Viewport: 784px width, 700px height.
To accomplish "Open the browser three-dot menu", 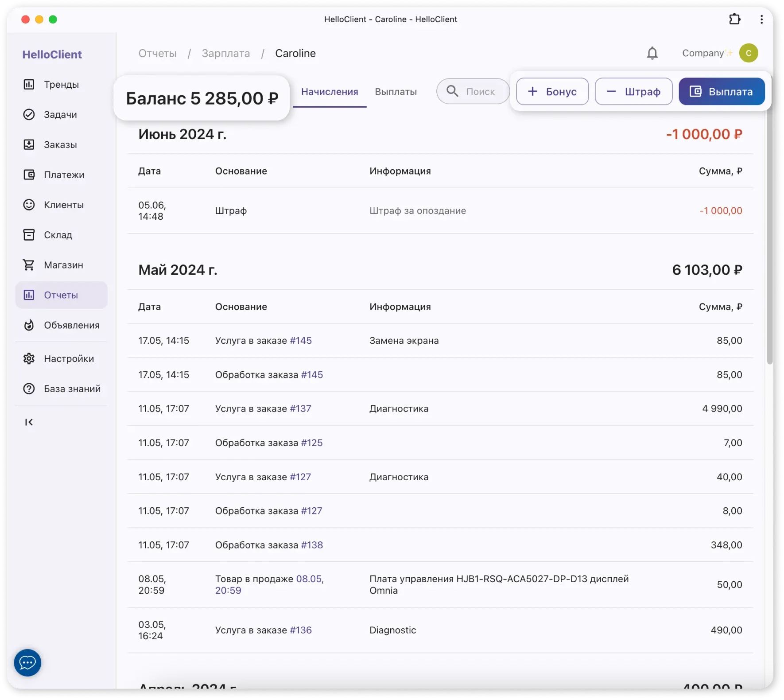I will tap(761, 19).
